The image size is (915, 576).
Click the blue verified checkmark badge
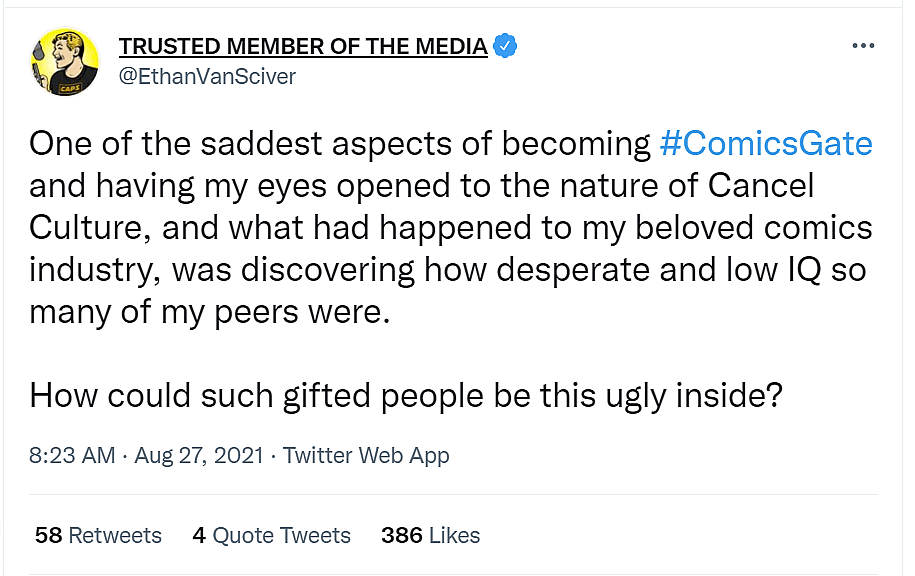[507, 46]
